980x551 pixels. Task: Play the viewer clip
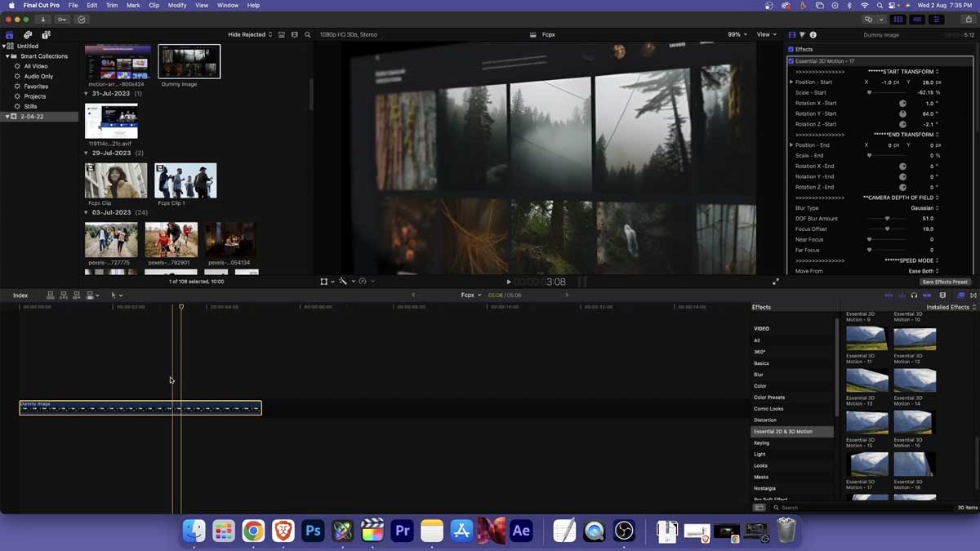(x=509, y=282)
